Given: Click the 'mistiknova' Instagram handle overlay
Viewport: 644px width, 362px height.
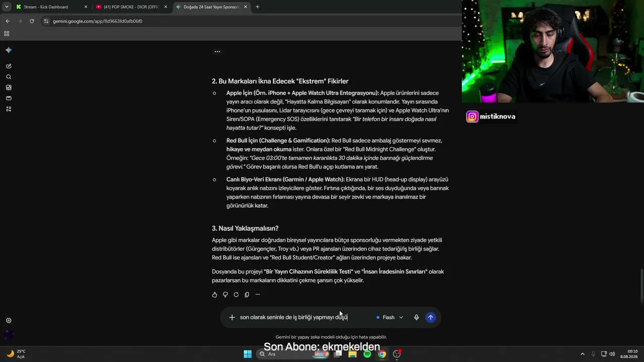Looking at the screenshot, I should point(498,117).
